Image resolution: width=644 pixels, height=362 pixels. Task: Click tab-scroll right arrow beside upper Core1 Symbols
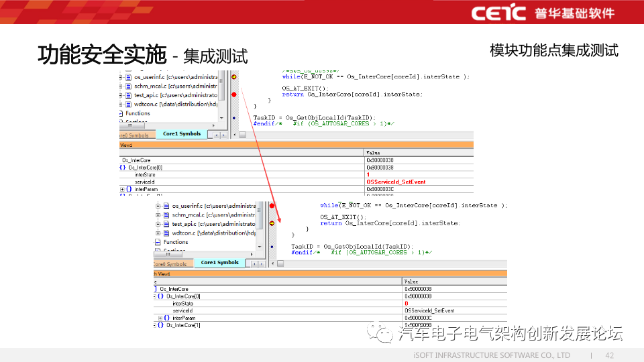223,135
